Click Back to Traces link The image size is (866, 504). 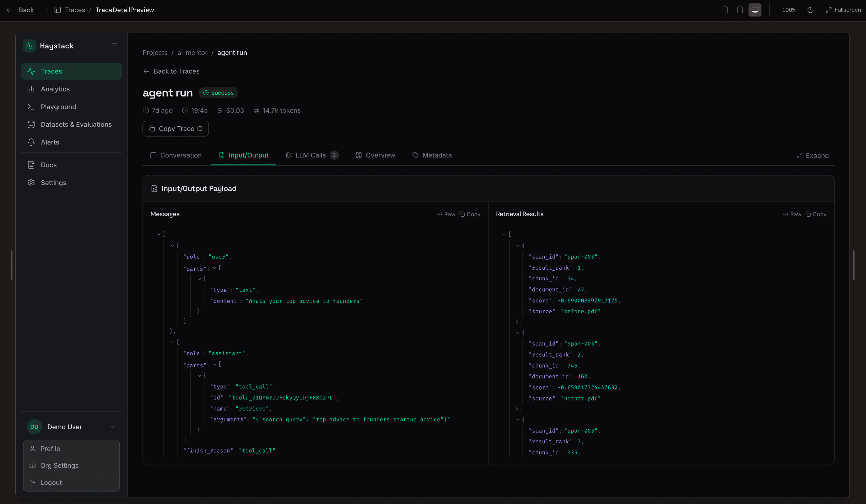tap(171, 71)
